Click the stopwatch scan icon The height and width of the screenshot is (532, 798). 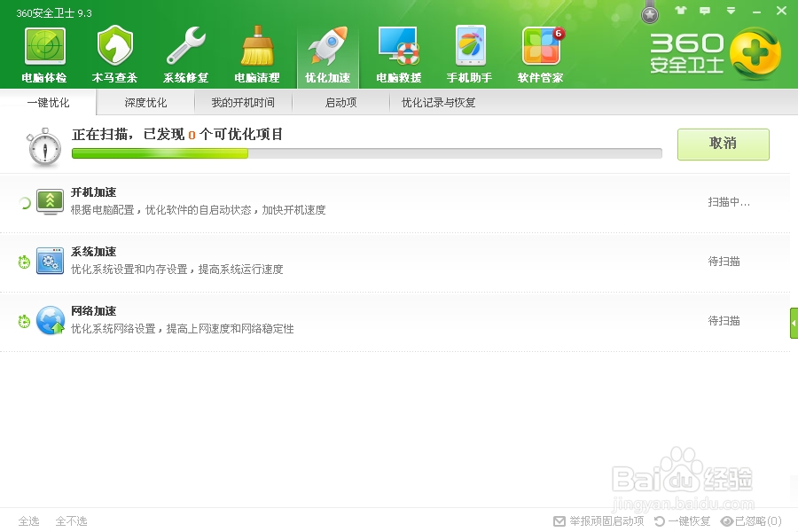(45, 148)
